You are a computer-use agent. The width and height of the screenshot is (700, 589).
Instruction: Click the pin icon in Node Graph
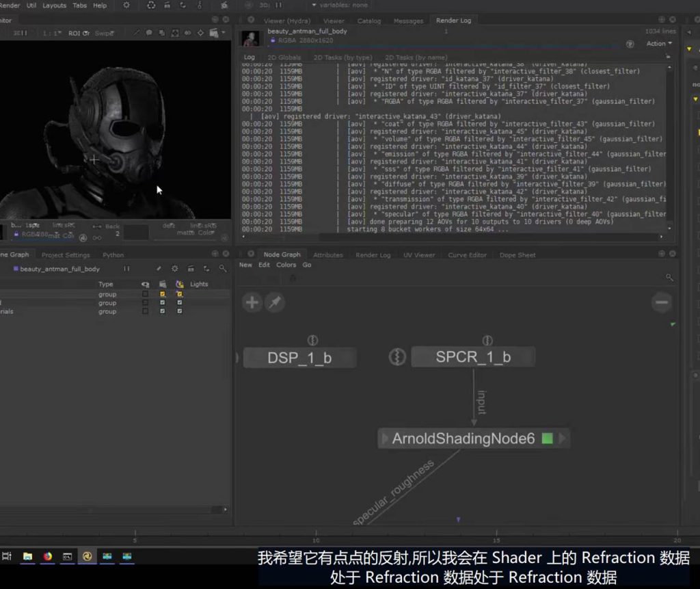[275, 302]
